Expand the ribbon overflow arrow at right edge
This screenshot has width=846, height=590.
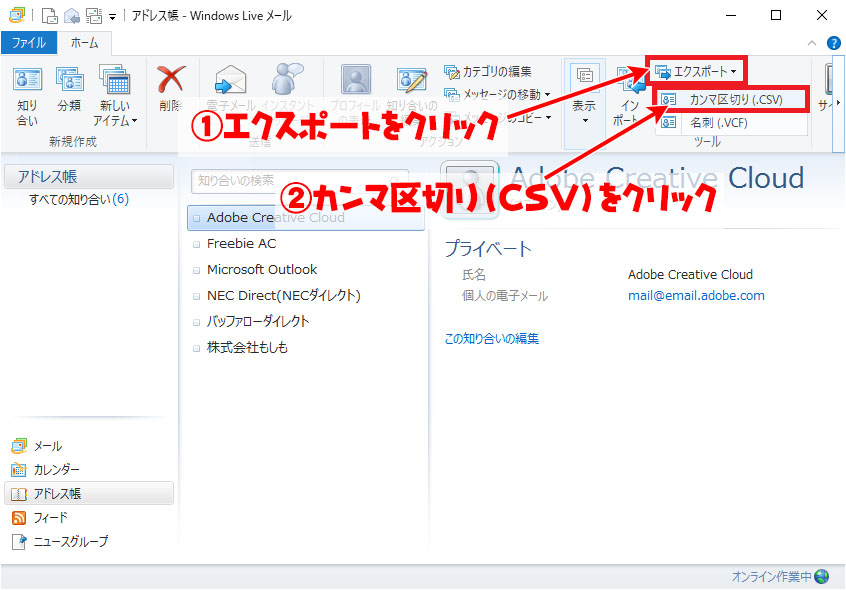[838, 102]
